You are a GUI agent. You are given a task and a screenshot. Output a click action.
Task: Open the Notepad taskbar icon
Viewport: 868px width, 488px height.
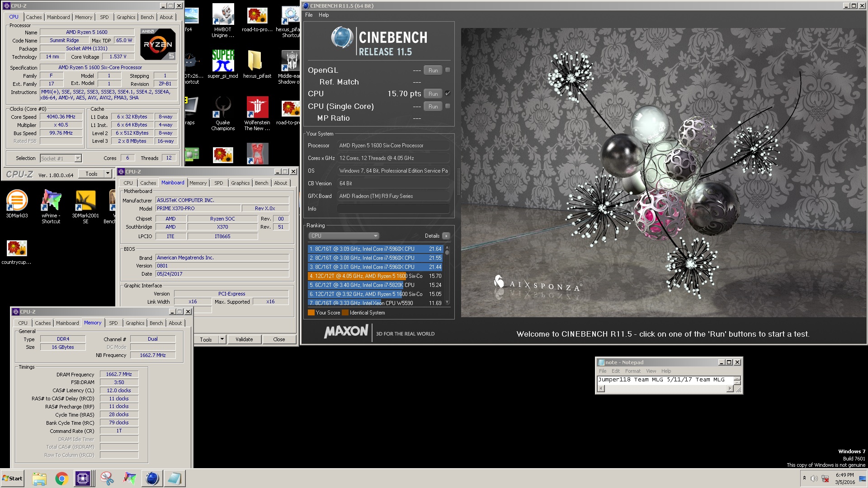[174, 479]
